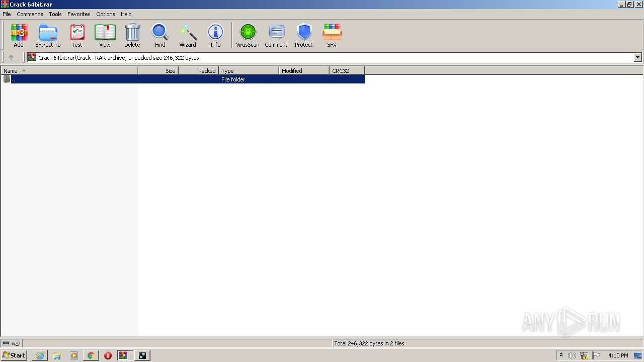Open Windows Explorer folder in taskbar

(x=57, y=355)
